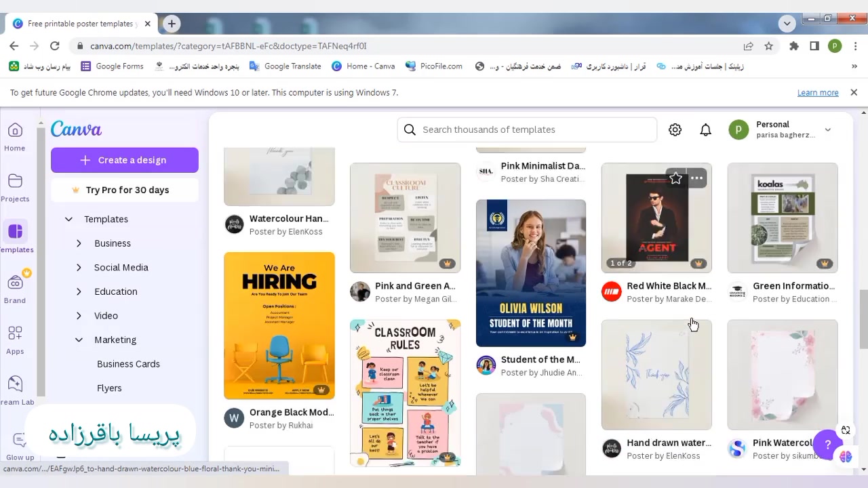Click browser forward arrow
Image resolution: width=868 pixels, height=488 pixels.
point(35,46)
